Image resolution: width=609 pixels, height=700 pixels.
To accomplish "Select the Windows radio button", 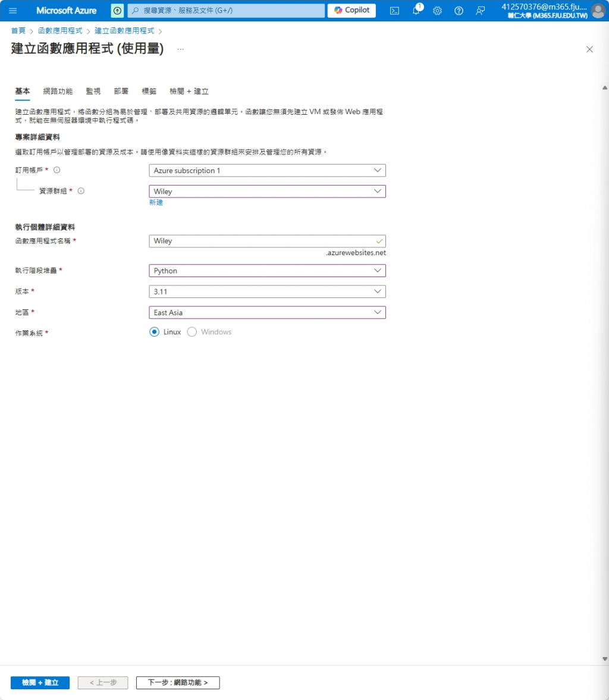I will pyautogui.click(x=192, y=332).
